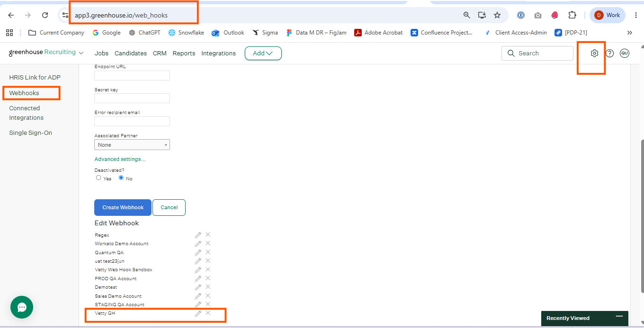Collapse the Recently Viewed panel
644x328 pixels.
point(619,316)
